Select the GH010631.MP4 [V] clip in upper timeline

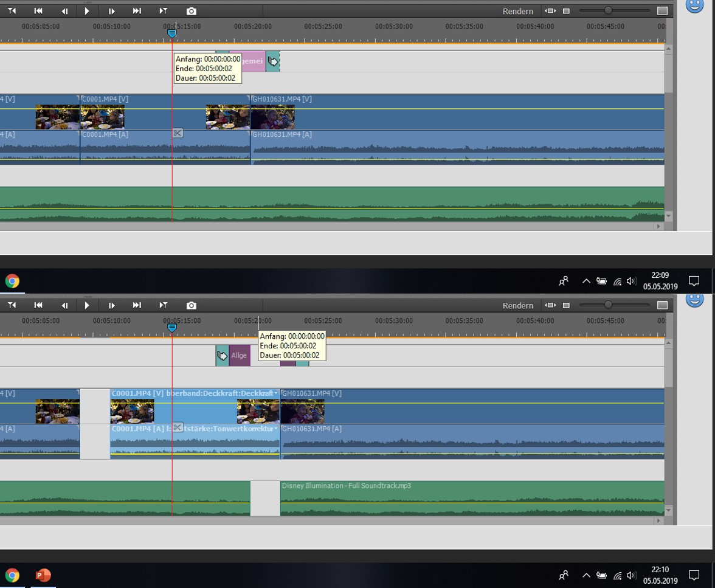point(457,112)
